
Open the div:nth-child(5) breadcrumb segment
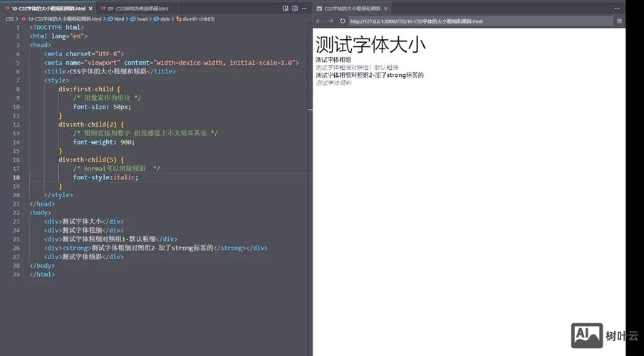[x=198, y=19]
